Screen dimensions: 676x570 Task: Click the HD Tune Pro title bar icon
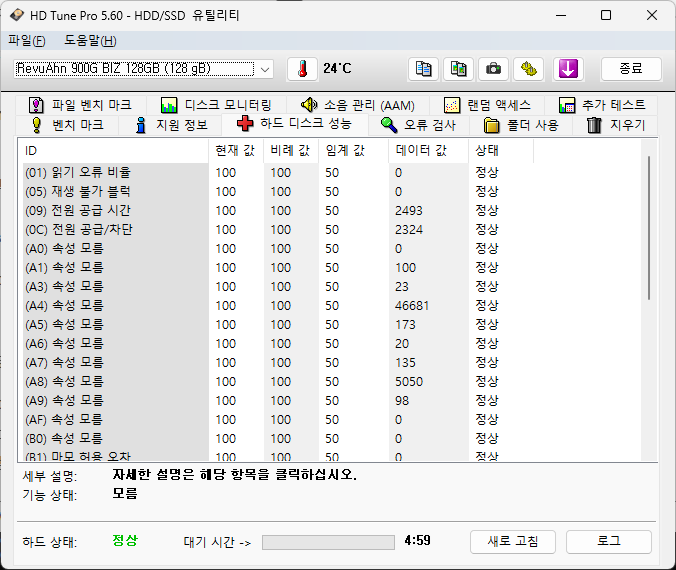tap(17, 16)
